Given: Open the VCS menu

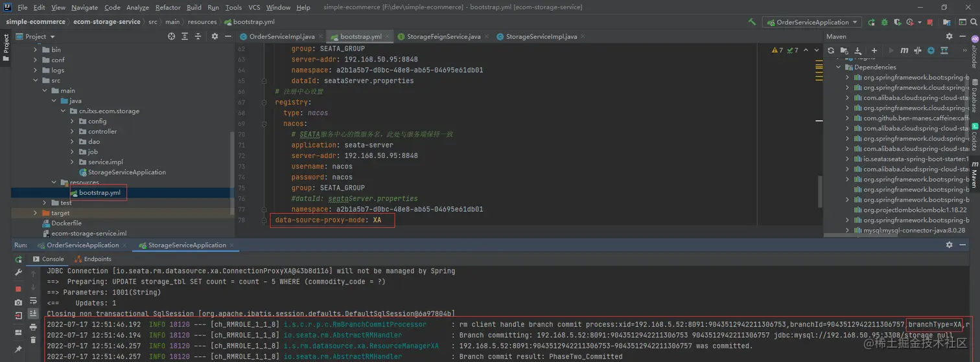Looking at the screenshot, I should (x=254, y=7).
